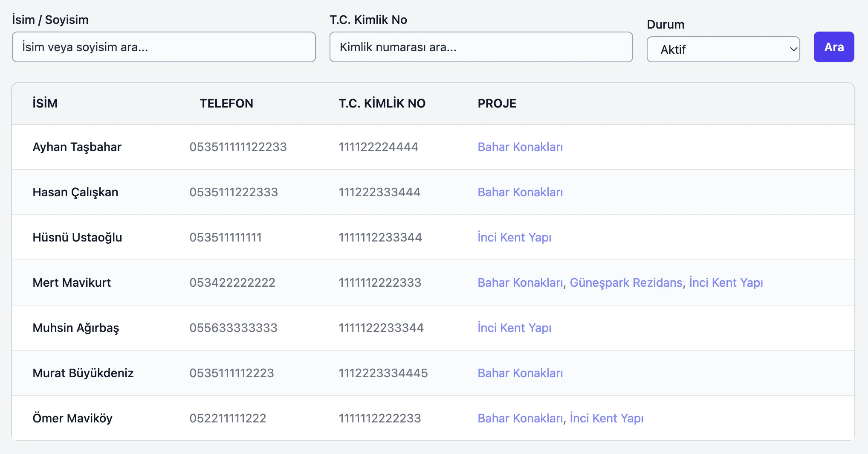
Task: Click phone number 0535111112223
Action: (231, 373)
